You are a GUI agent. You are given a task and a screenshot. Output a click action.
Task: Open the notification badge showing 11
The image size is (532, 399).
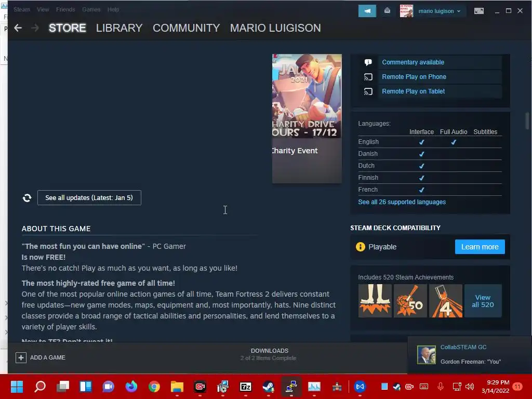coord(517,387)
